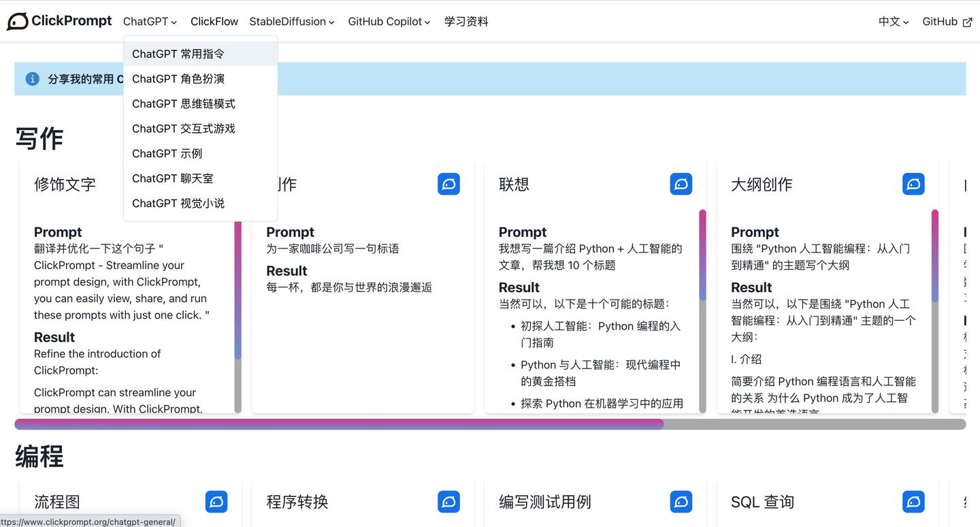This screenshot has height=527, width=980.
Task: Click the purple horizontal scrollbar below the cards
Action: pyautogui.click(x=338, y=424)
